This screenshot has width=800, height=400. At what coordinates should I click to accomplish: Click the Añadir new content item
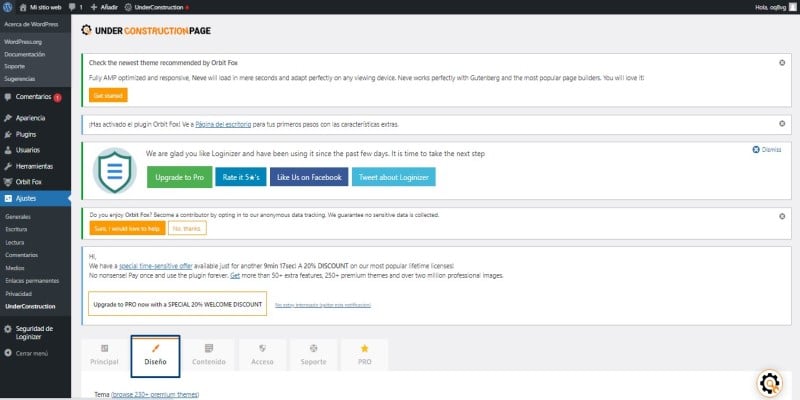tap(105, 7)
